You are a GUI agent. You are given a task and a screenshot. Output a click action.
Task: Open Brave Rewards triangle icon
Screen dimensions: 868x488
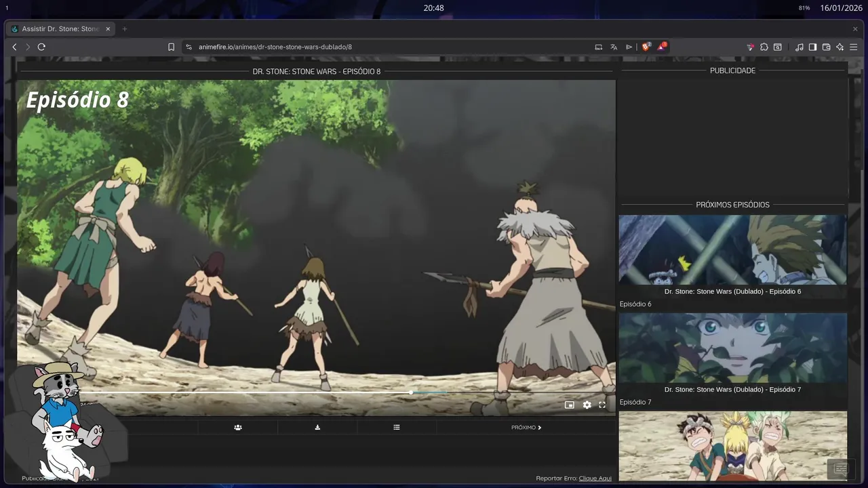[x=661, y=47]
